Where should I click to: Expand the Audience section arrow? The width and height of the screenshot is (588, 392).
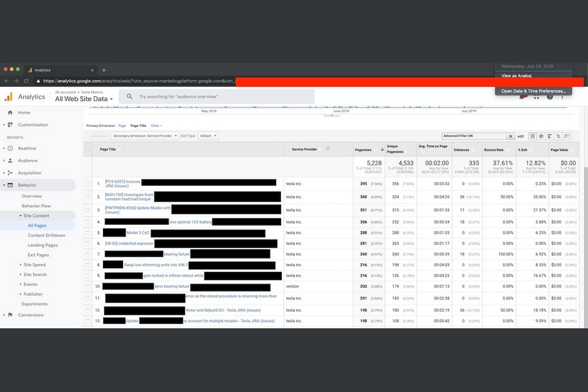click(4, 160)
